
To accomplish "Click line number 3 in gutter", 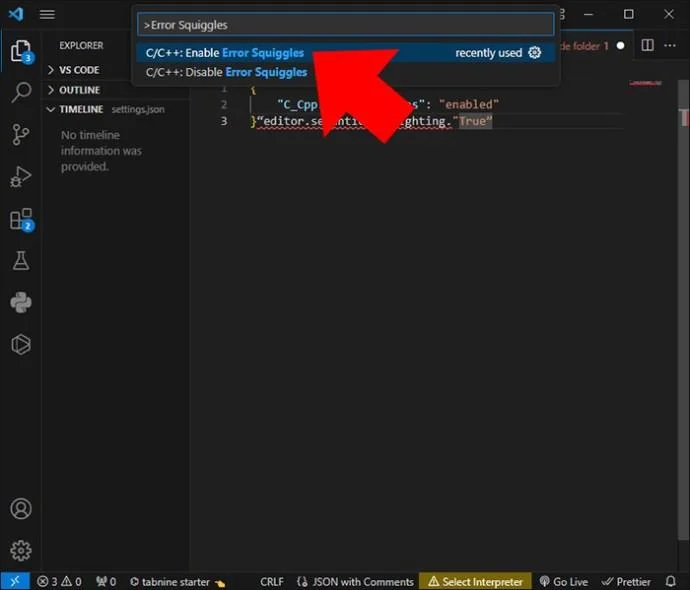I will pos(224,121).
